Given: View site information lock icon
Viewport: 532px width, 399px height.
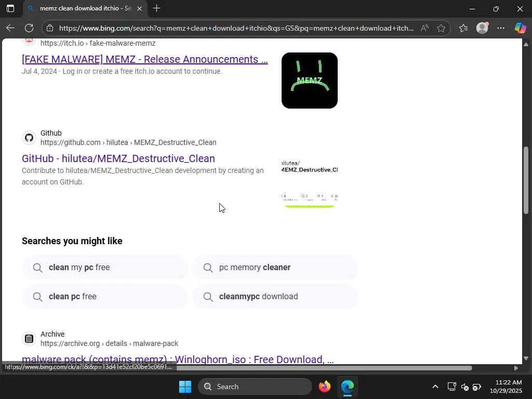Looking at the screenshot, I should pos(50,28).
